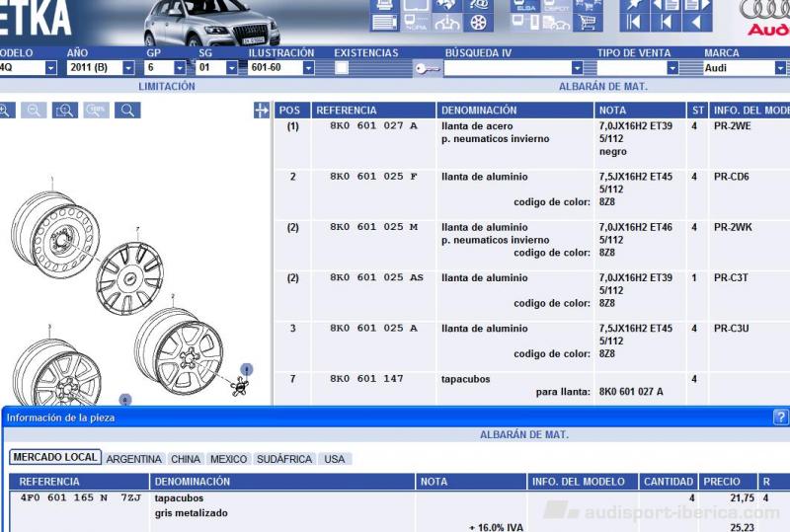
Task: Click the multiple shopping carts icon
Action: click(x=588, y=6)
